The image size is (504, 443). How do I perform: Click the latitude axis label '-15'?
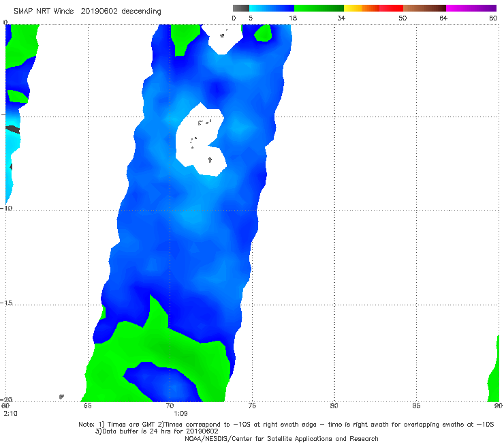(6, 303)
